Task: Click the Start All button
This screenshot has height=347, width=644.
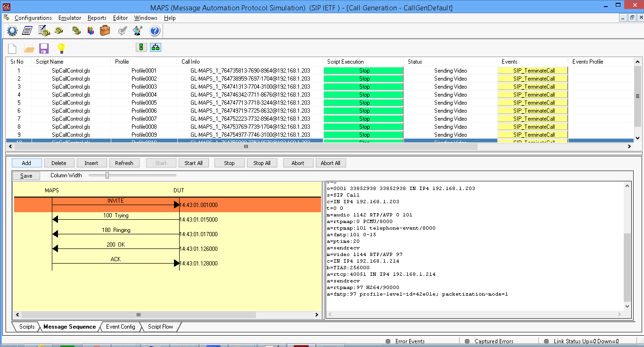Action: pyautogui.click(x=193, y=163)
